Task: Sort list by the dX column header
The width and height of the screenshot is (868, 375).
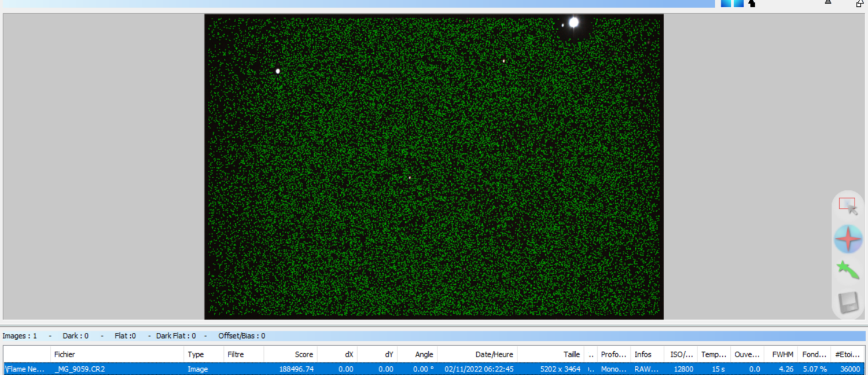Action: pos(337,354)
